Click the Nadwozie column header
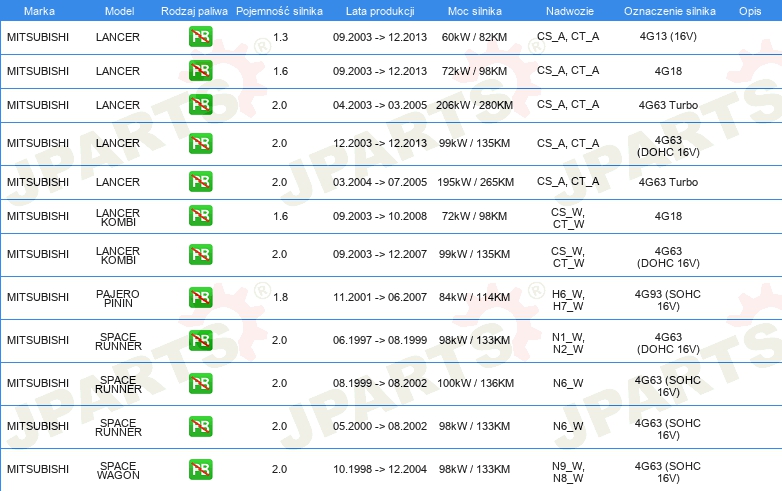Viewport: 782px width, 491px height. tap(570, 11)
